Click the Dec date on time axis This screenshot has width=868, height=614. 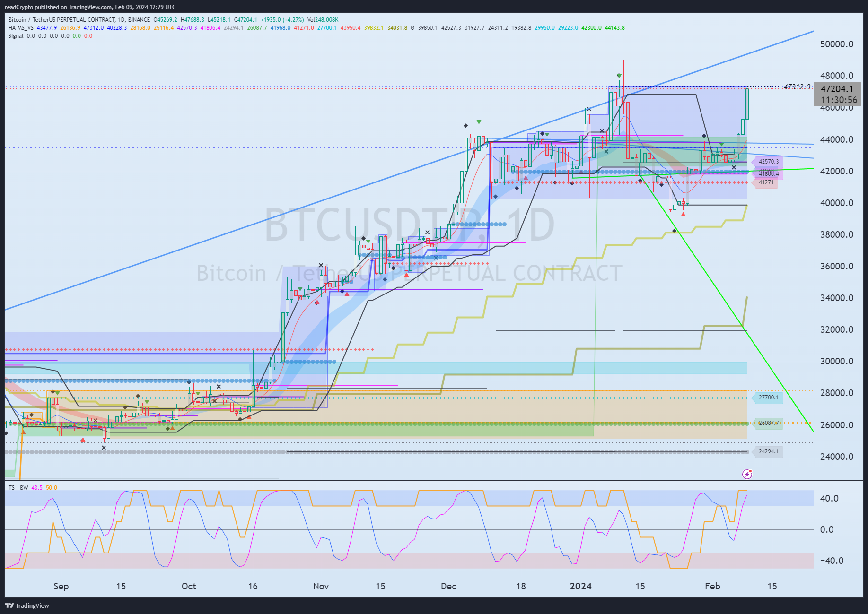tap(448, 586)
